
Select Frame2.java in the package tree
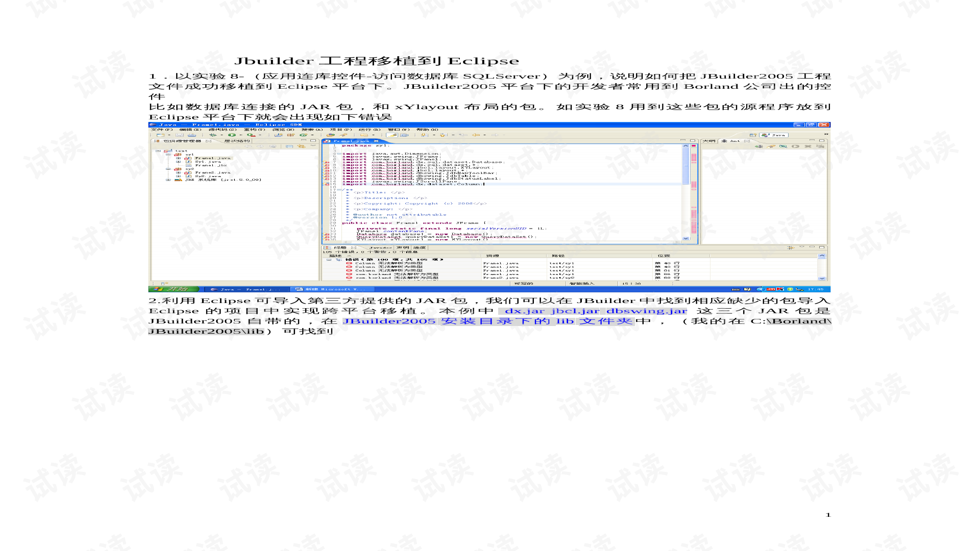coord(213,172)
